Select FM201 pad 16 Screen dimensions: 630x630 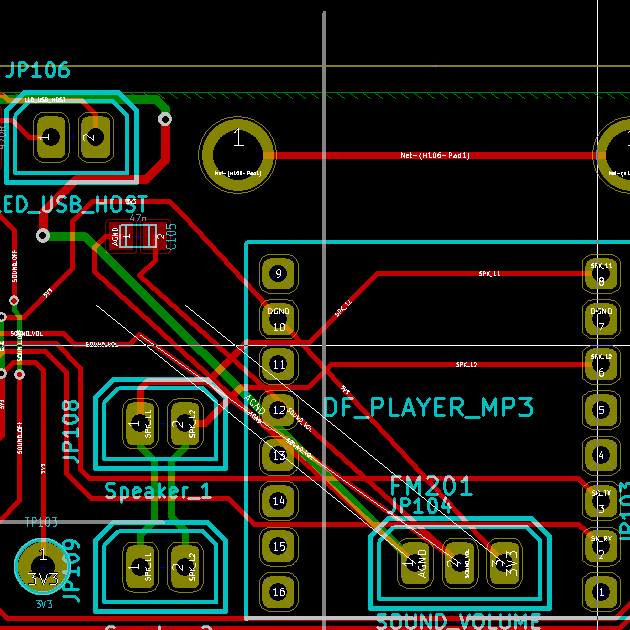click(x=278, y=591)
